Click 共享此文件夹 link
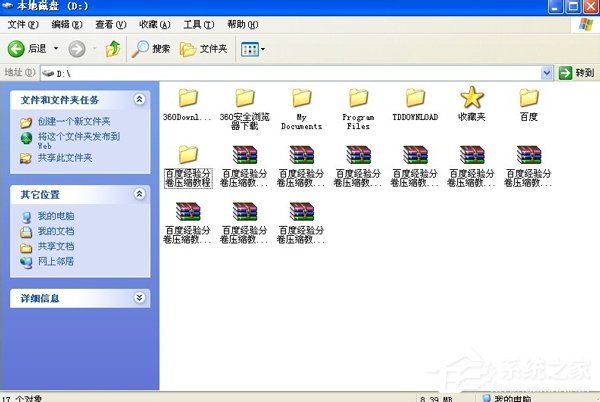The image size is (600, 402). click(x=64, y=158)
